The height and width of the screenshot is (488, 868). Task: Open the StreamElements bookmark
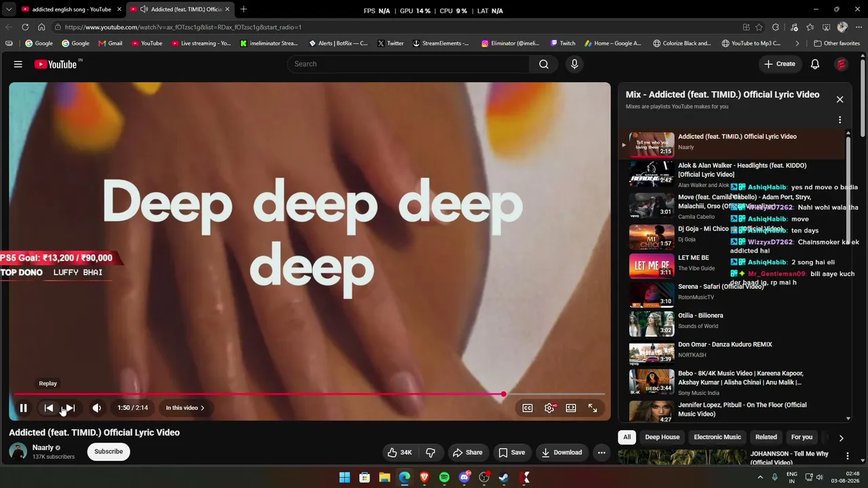[441, 43]
